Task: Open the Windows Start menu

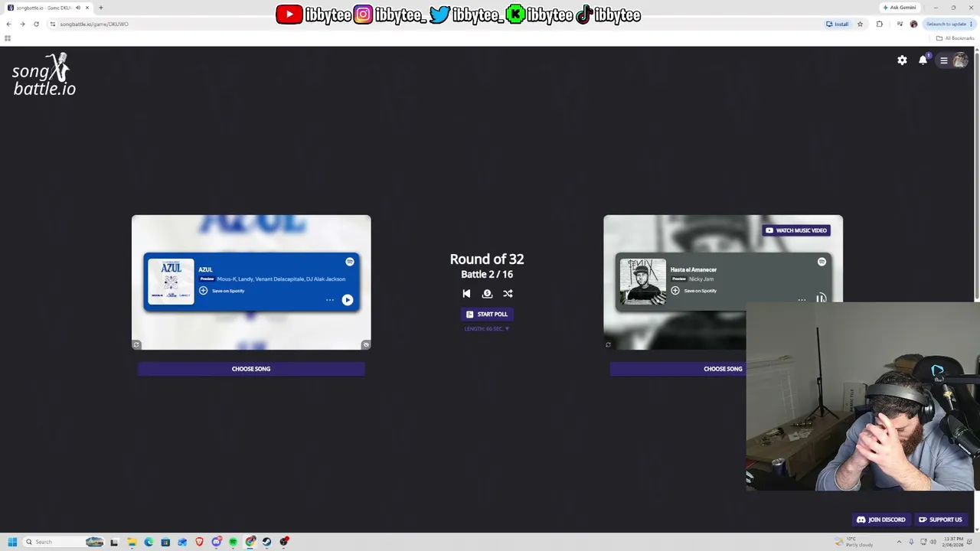Action: tap(12, 542)
